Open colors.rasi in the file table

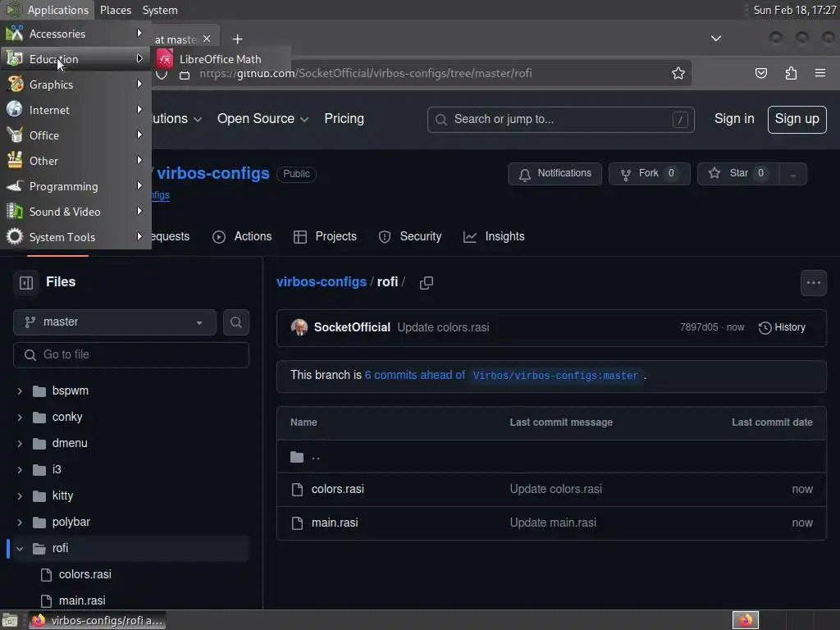(x=337, y=489)
